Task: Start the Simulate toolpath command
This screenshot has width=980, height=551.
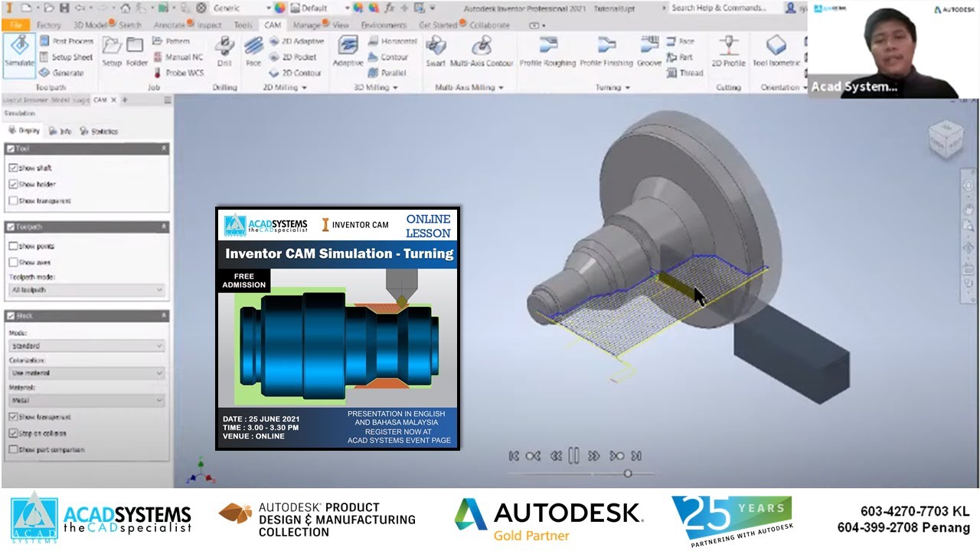Action: click(19, 54)
